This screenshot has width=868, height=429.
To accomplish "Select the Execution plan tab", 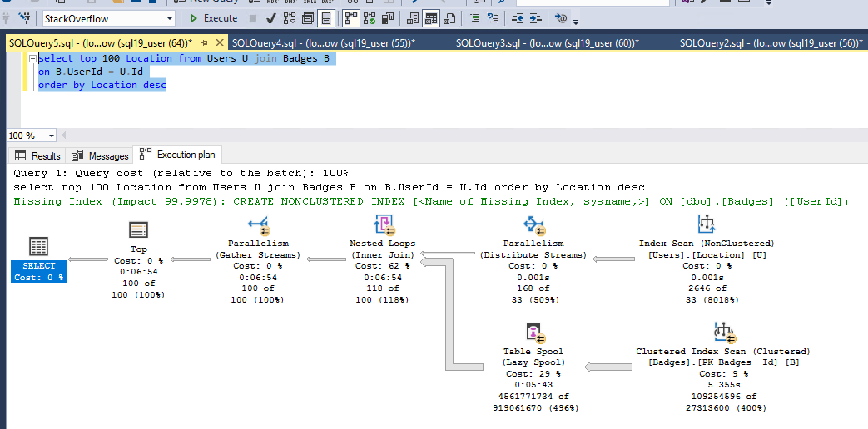I will 178,155.
